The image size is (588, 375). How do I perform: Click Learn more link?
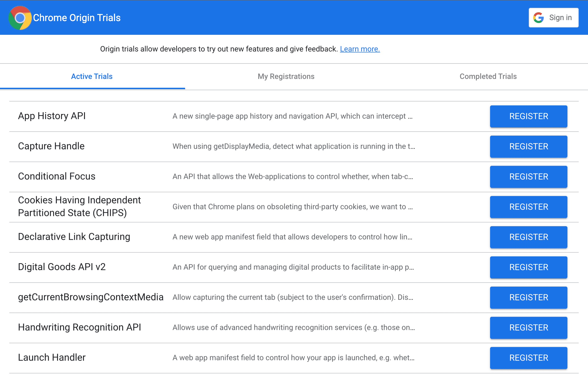pos(360,49)
